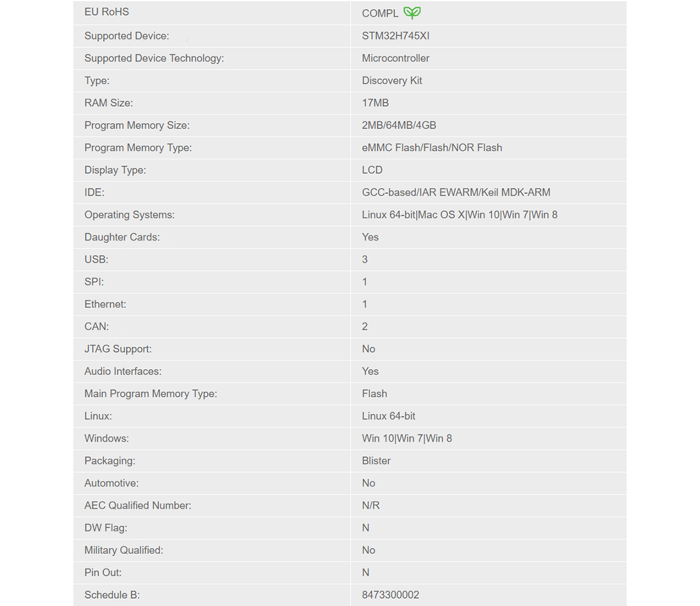Click the Win 10|Win 7|Win 8 Windows value
Screen dimensions: 700x606
pyautogui.click(x=407, y=439)
